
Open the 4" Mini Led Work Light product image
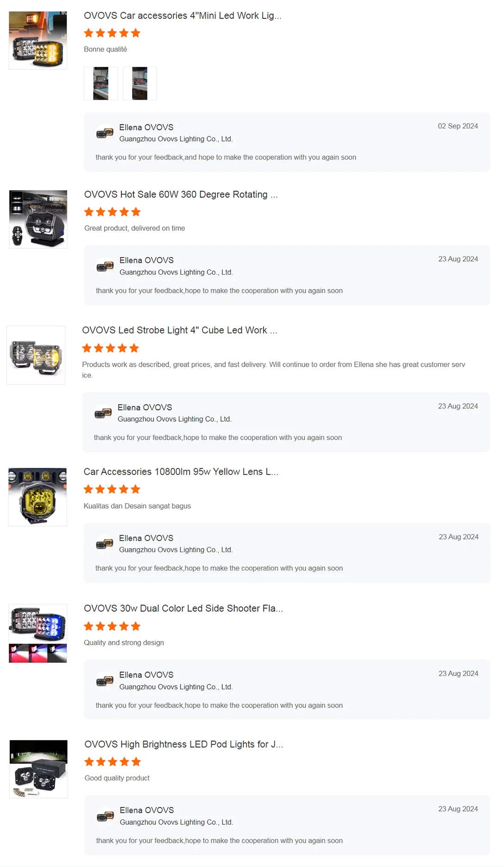pos(38,40)
